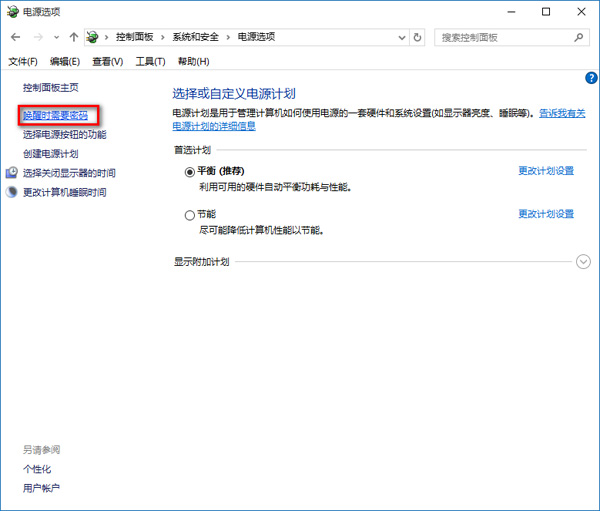Expand the 显示附加计划 section
600x511 pixels.
tap(584, 262)
